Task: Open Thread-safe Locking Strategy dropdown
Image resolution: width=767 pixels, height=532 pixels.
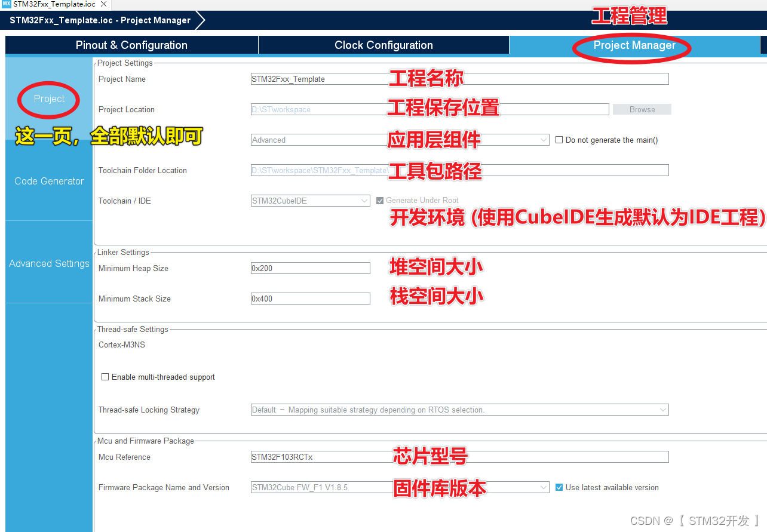Action: [x=459, y=410]
